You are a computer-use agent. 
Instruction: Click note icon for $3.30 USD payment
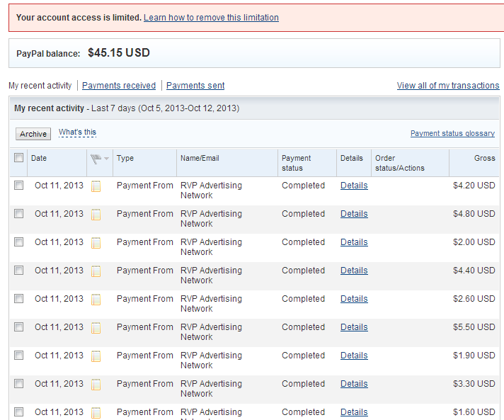(96, 385)
